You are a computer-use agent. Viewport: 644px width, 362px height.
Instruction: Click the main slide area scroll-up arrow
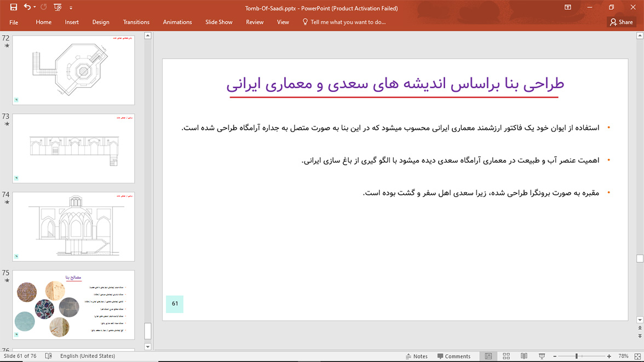point(640,36)
